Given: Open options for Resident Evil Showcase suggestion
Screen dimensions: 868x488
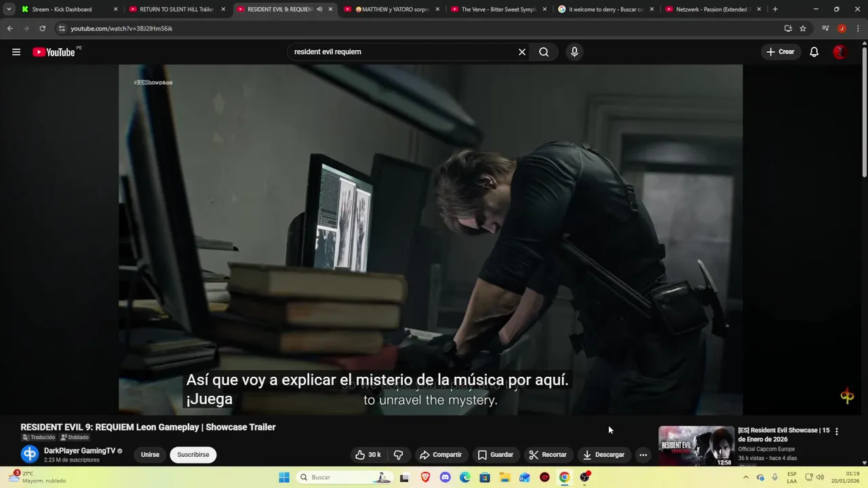Looking at the screenshot, I should tap(836, 431).
